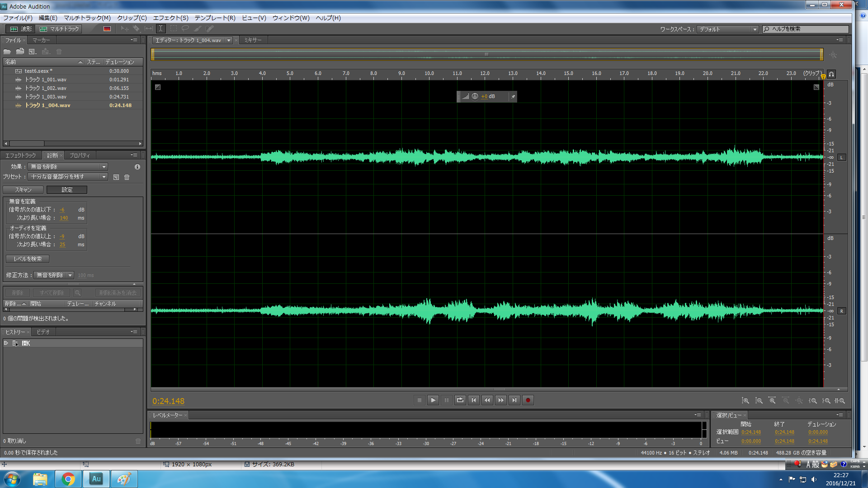Click the fast forward transport button
This screenshot has width=868, height=488.
click(x=501, y=400)
